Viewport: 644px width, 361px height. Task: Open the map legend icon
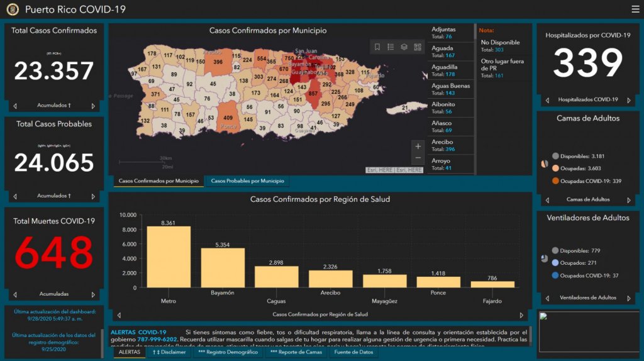391,47
